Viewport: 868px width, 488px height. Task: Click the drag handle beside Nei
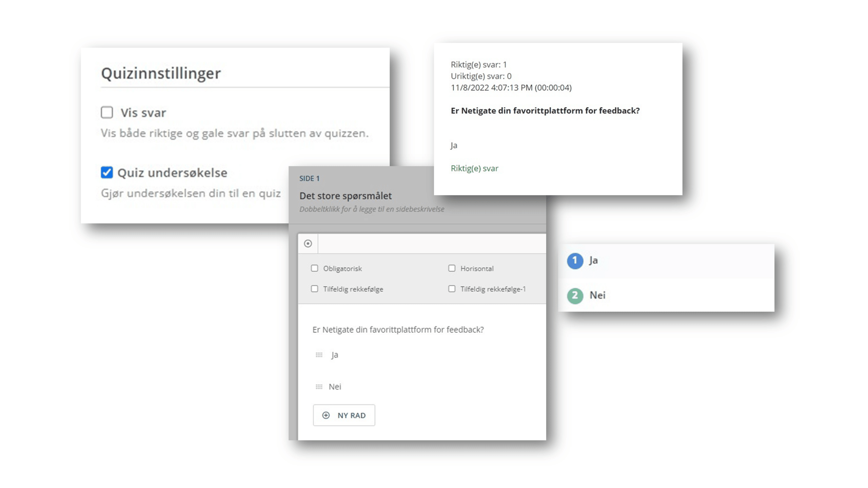coord(319,387)
